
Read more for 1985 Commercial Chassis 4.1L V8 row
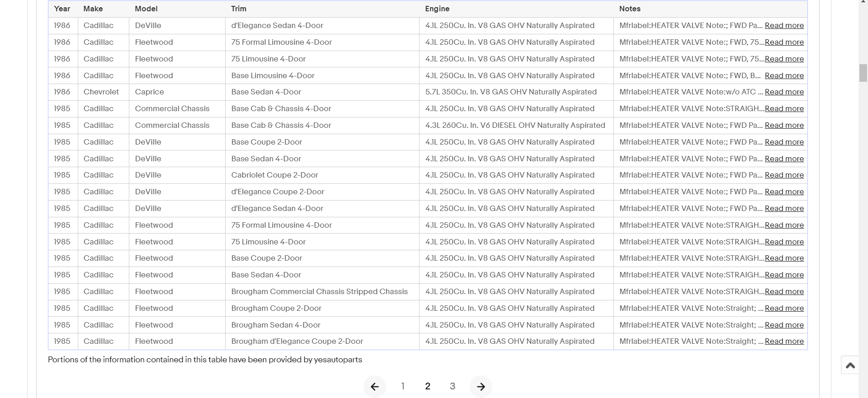(784, 109)
